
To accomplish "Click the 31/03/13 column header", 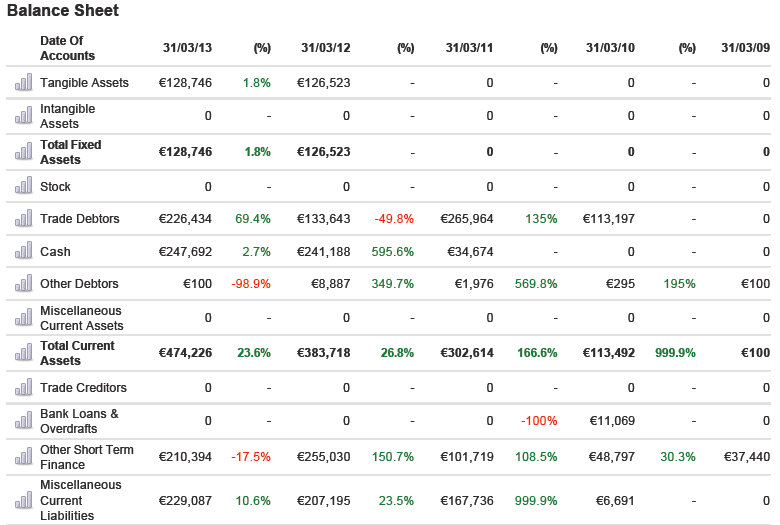I will tap(187, 48).
